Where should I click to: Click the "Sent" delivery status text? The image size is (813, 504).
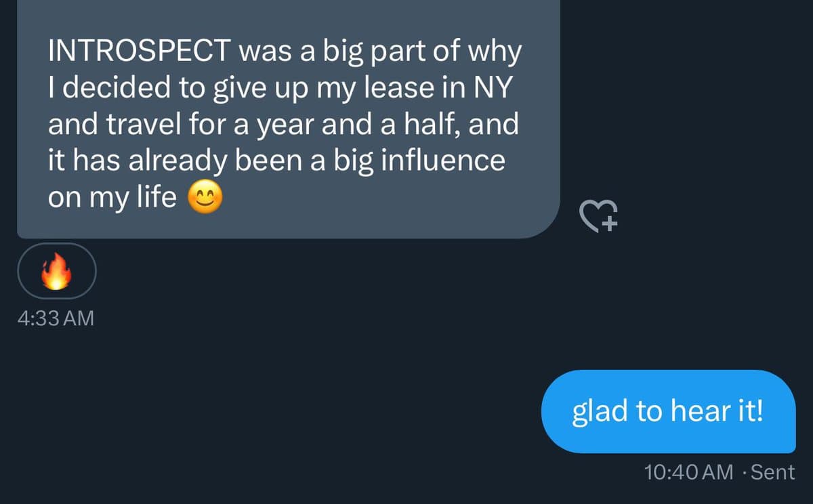773,472
